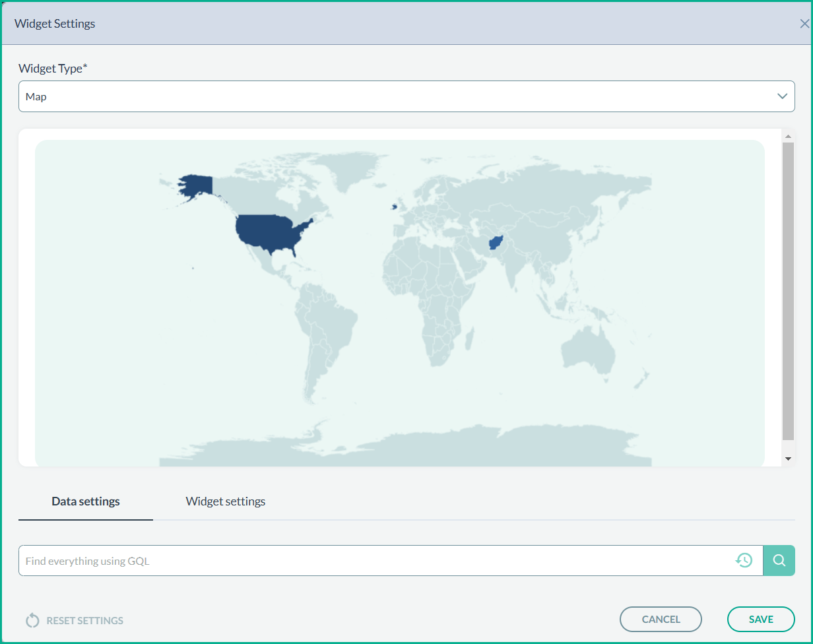
Task: Click the scroll down arrow in map preview
Action: click(787, 459)
